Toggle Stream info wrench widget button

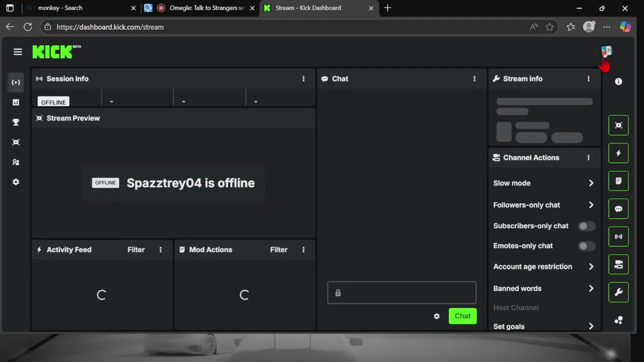pyautogui.click(x=618, y=292)
